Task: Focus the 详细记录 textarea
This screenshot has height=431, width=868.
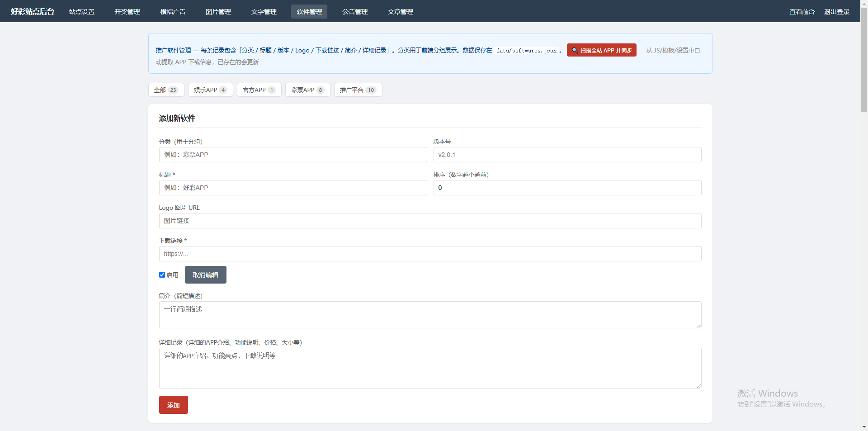Action: [x=430, y=368]
